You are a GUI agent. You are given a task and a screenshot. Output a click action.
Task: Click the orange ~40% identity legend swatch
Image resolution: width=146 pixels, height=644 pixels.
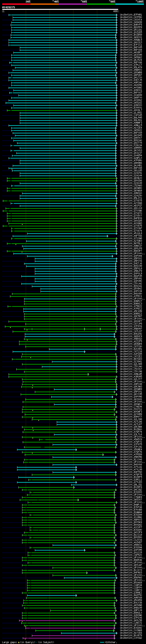45,4
